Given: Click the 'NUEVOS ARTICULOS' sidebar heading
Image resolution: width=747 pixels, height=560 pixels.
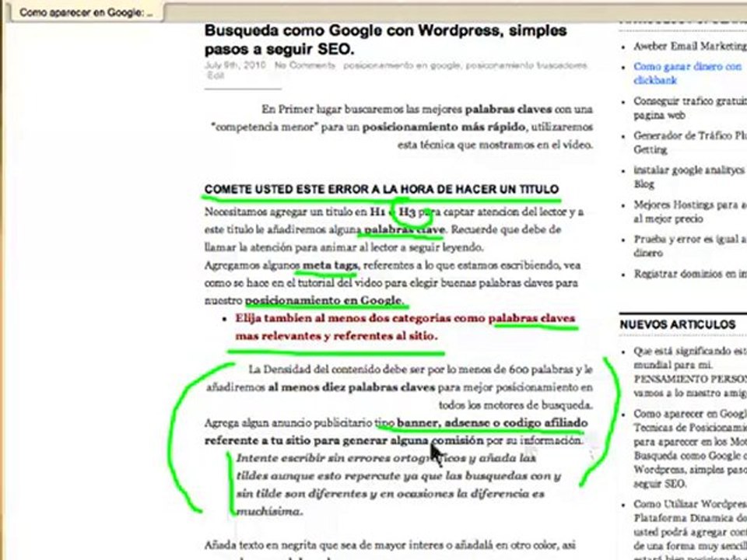Looking at the screenshot, I should pyautogui.click(x=678, y=325).
